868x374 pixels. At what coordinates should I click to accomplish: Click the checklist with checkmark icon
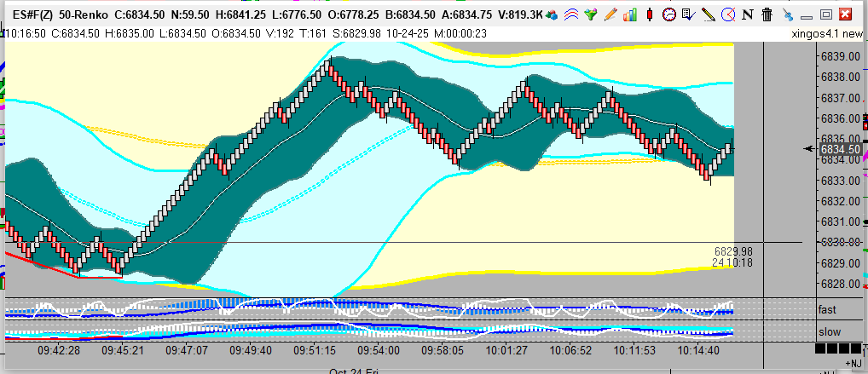point(689,14)
